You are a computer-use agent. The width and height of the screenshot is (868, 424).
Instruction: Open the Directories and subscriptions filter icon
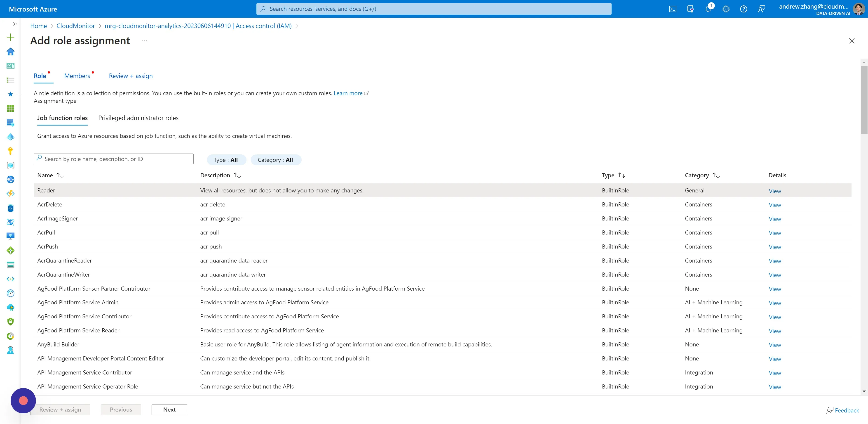coord(690,9)
